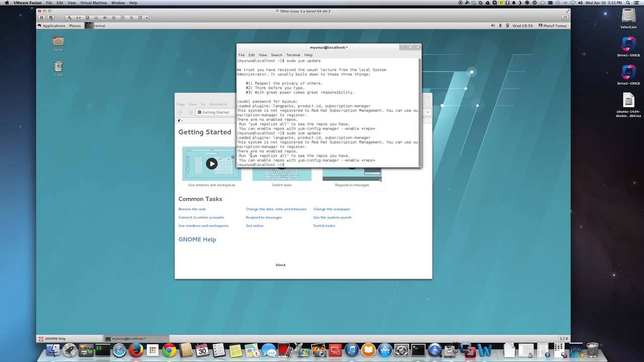Viewport: 644px width, 362px height.
Task: Open the VelociLion drive on Mac desktop
Action: 628,16
